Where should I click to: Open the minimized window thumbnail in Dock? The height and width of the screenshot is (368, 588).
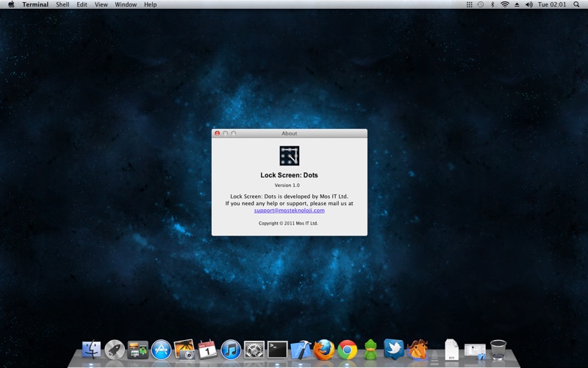click(475, 350)
